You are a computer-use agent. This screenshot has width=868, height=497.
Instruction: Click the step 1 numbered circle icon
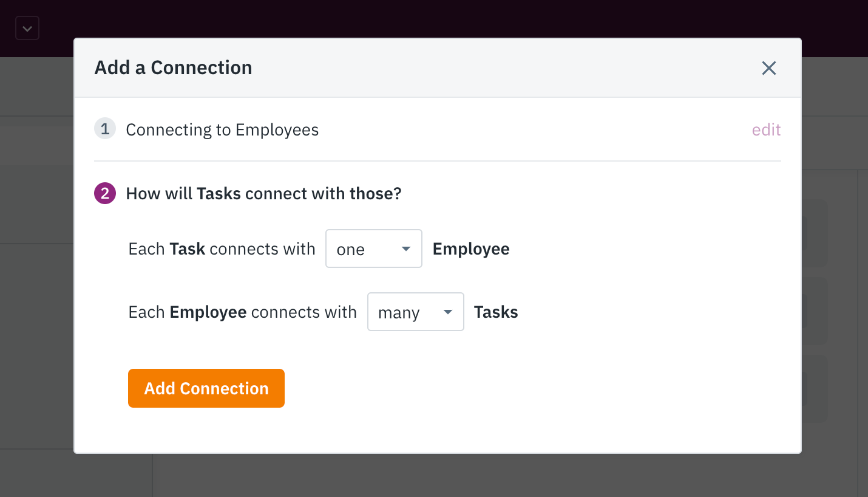click(x=104, y=128)
